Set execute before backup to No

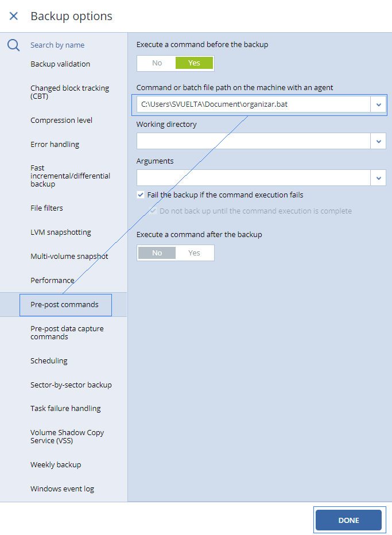[x=157, y=63]
